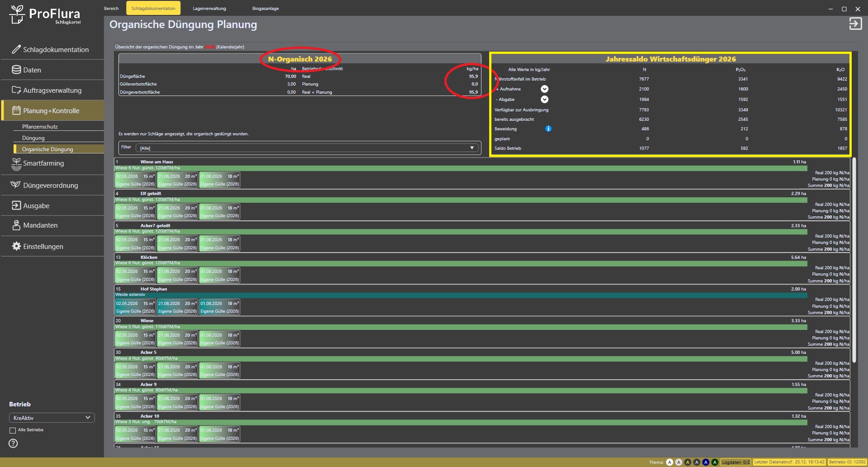Expand the Abgabe row chevron
This screenshot has width=868, height=467.
[x=545, y=100]
